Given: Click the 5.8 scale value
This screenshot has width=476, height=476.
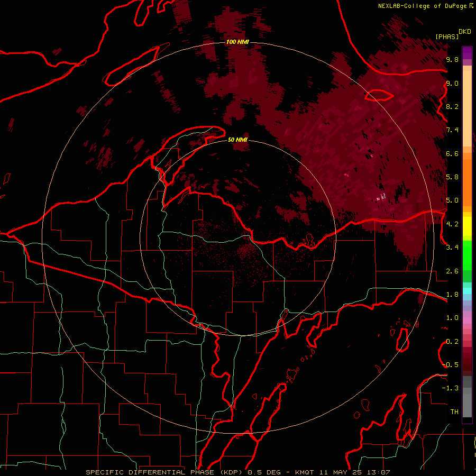Looking at the screenshot, I should (x=452, y=177).
